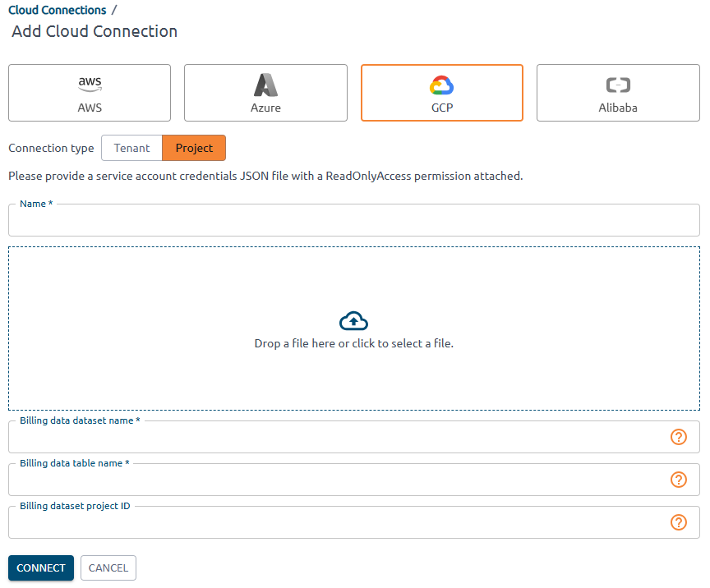Image resolution: width=710 pixels, height=588 pixels.
Task: Open help for Billing data dataset name
Action: point(679,437)
